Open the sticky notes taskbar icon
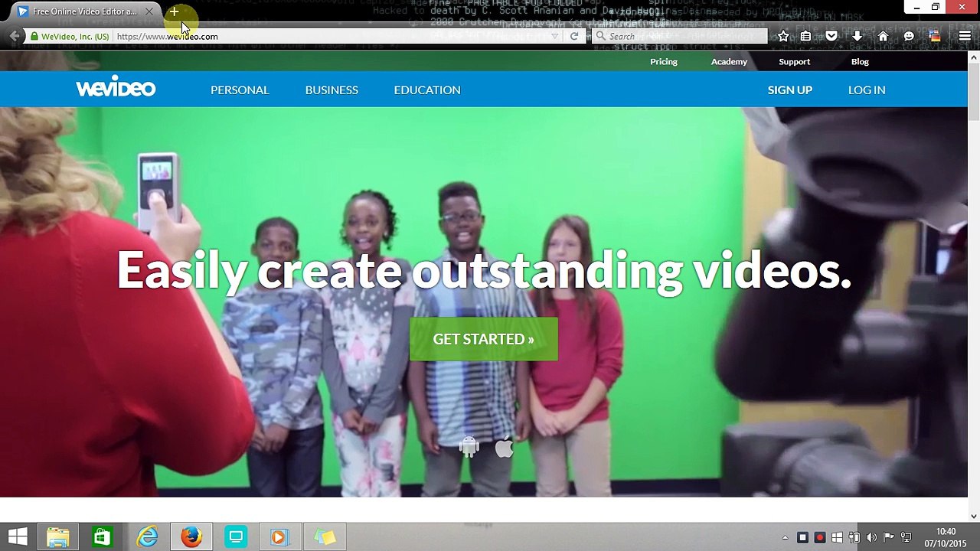 click(x=325, y=537)
